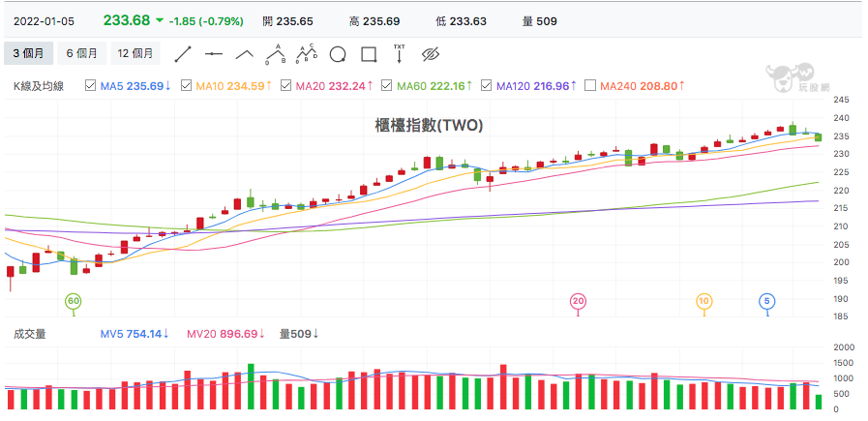Click the price 233.68 value

tap(126, 20)
